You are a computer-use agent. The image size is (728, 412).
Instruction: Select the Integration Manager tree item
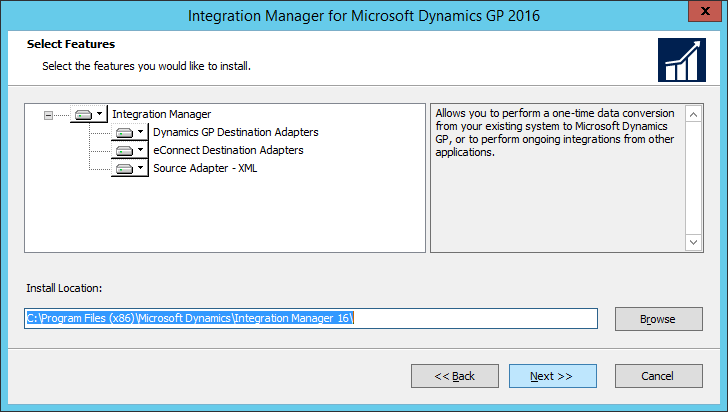pyautogui.click(x=162, y=114)
